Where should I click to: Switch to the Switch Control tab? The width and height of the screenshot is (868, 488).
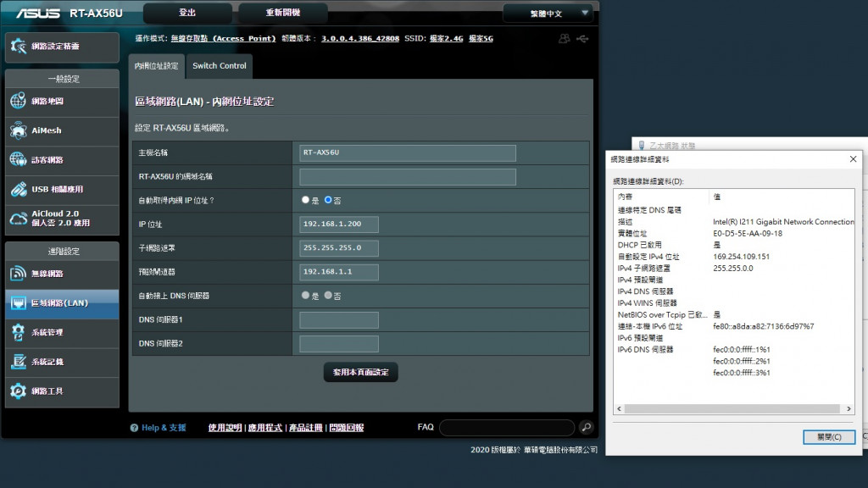click(x=220, y=66)
